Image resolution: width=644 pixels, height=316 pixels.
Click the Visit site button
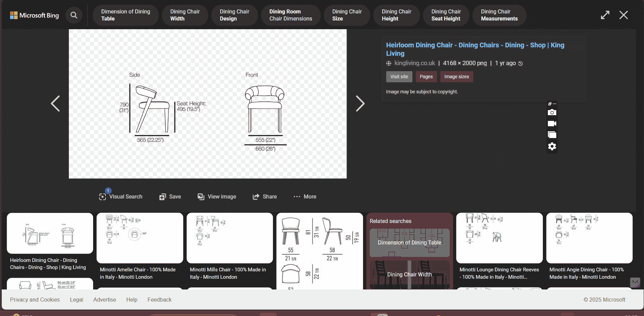tap(399, 77)
